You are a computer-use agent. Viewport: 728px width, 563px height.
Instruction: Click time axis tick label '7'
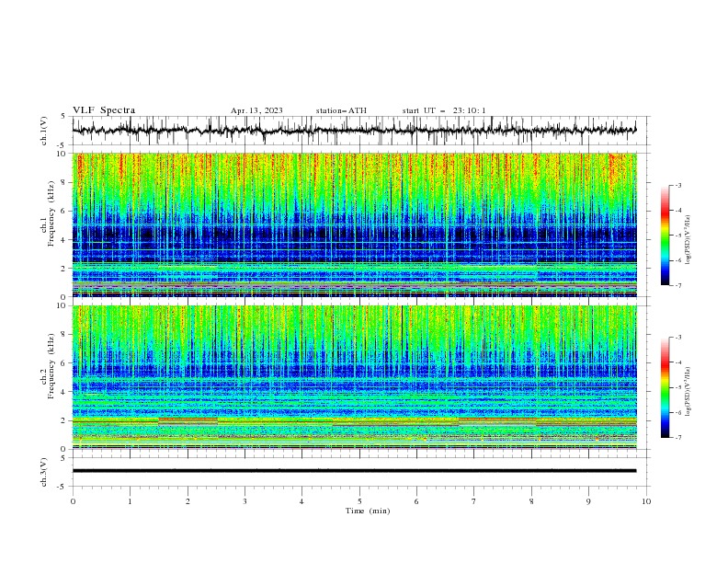tap(474, 501)
